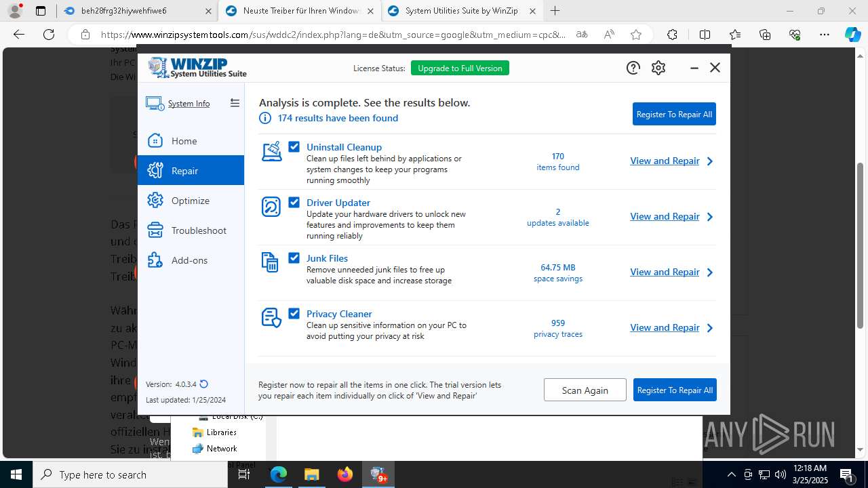
Task: Open the read aloud icon in address bar
Action: pyautogui.click(x=609, y=35)
